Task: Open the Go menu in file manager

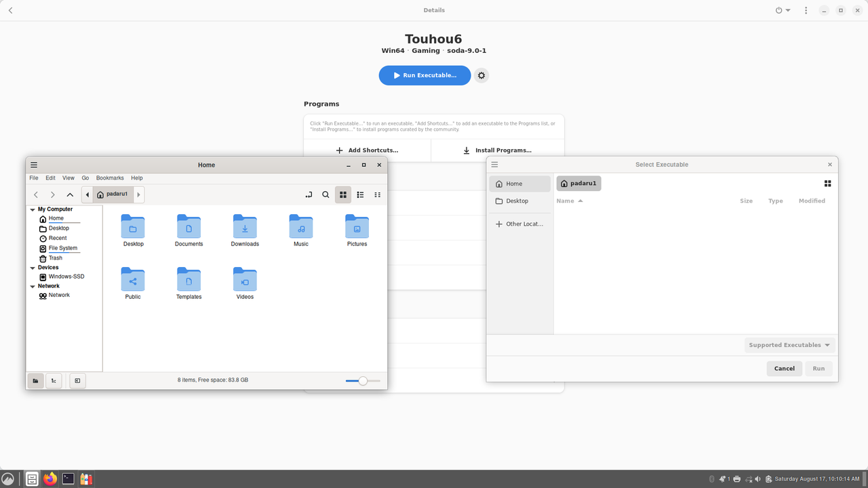Action: 85,178
